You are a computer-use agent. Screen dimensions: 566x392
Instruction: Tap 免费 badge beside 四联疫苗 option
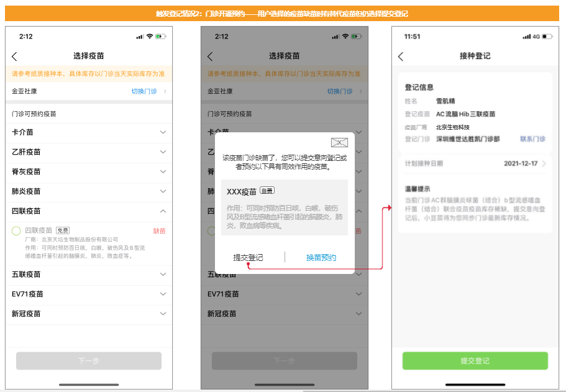pos(63,230)
